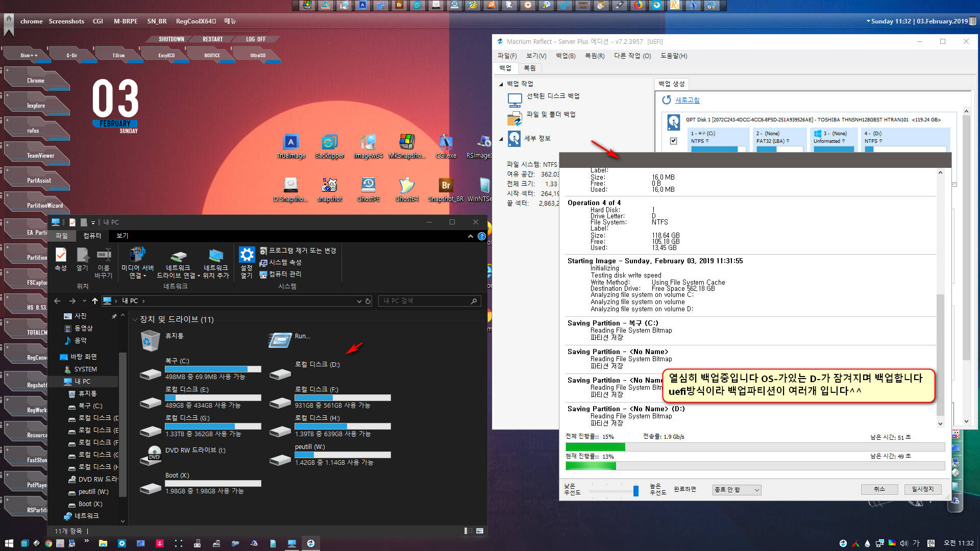The image size is (980, 551).
Task: Click 시스템 속성 in ribbon
Action: click(281, 263)
